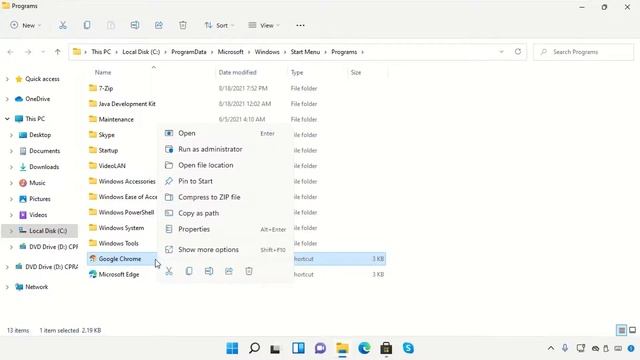Open Windows Start button on taskbar
Viewport: 640px width, 360px height.
coord(232,348)
